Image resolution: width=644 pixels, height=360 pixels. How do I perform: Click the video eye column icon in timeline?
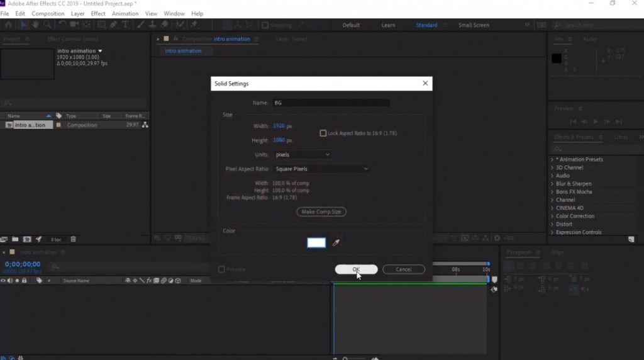point(3,281)
